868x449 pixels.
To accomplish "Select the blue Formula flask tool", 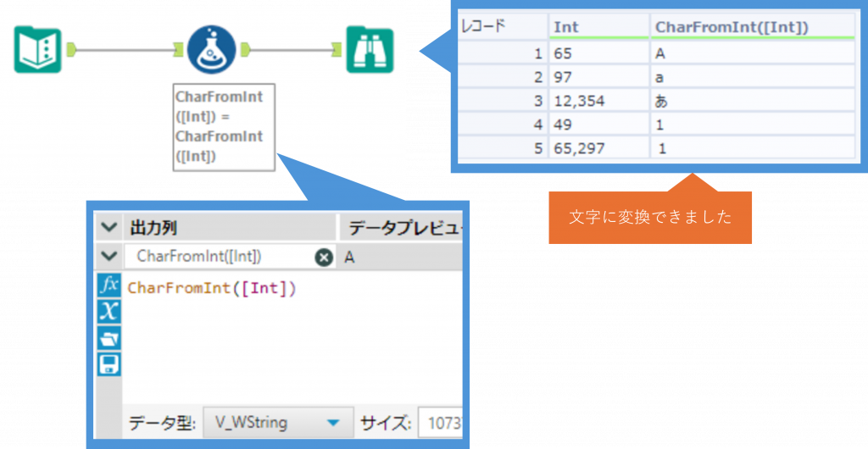I will 211,50.
